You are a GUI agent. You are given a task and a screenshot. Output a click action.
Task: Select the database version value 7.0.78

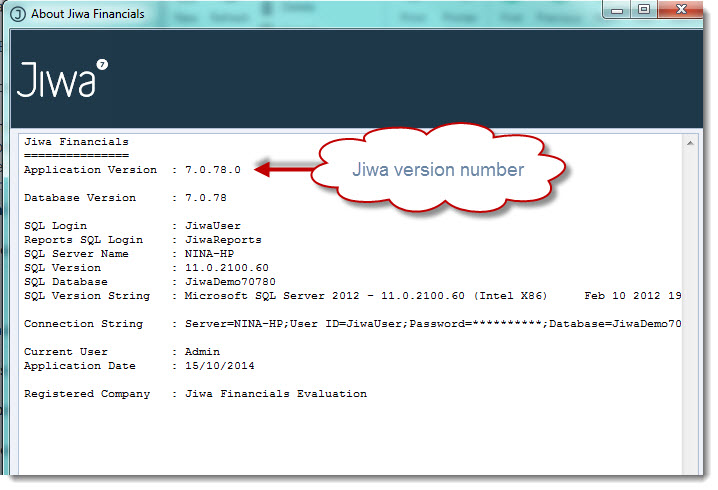pyautogui.click(x=206, y=197)
